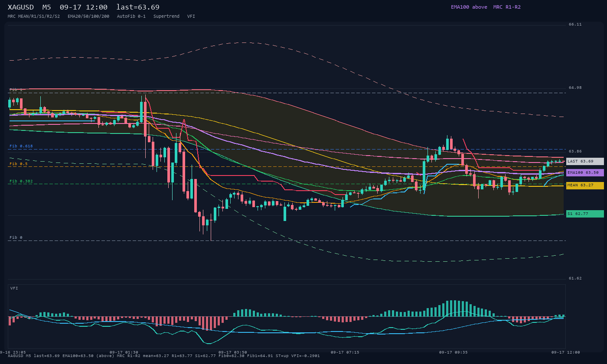Click the 61.62 price axis label
Viewport: 607px width, 364px height.
coord(575,278)
